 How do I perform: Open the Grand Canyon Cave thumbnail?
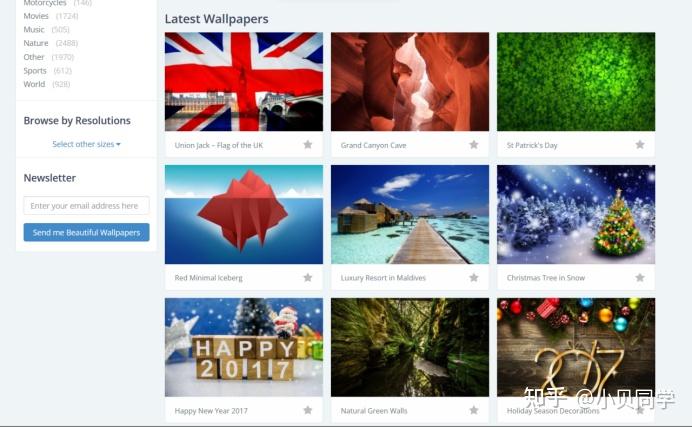click(x=410, y=82)
